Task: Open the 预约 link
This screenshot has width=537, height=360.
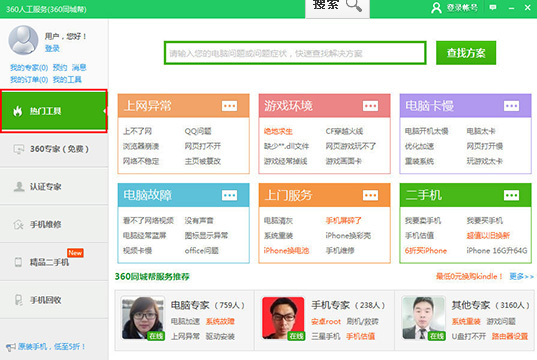Action: (60, 67)
